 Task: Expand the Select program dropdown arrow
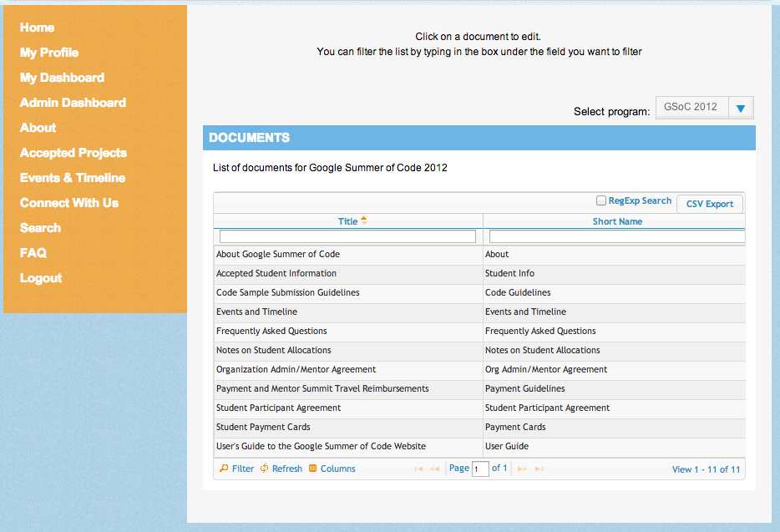[x=741, y=109]
